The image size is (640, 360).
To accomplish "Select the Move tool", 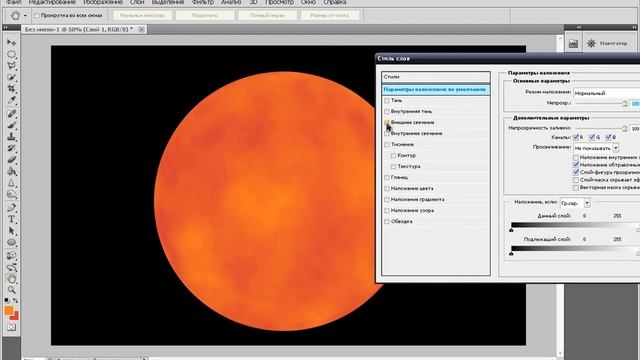I will (11, 42).
